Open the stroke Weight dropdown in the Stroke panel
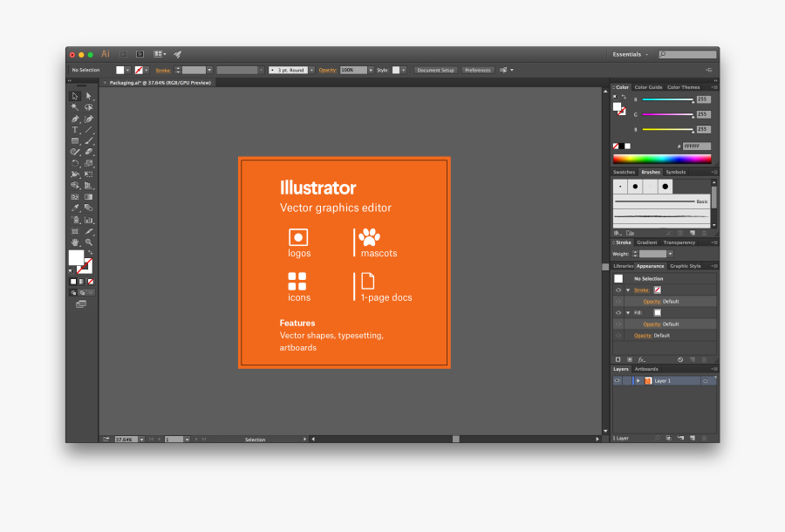The width and height of the screenshot is (785, 532). point(671,254)
